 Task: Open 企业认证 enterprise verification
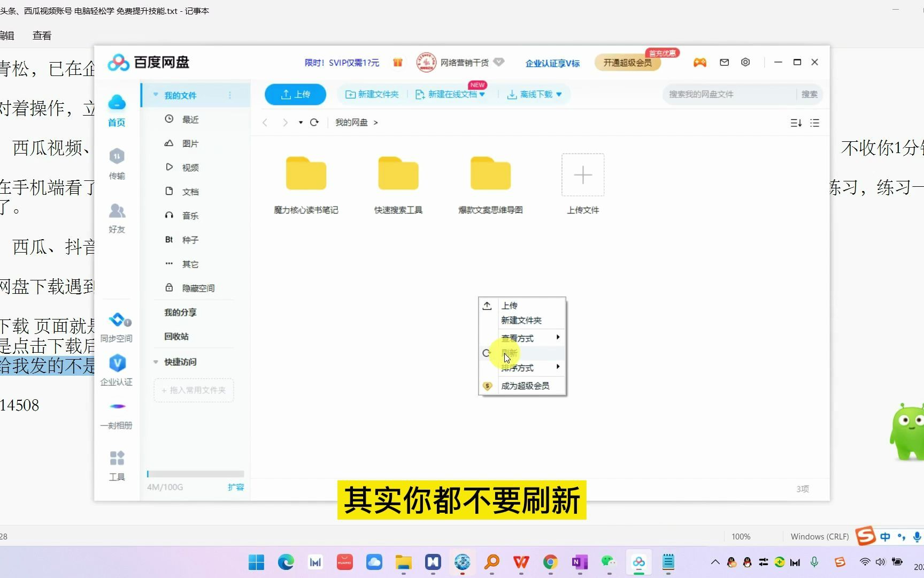click(117, 370)
